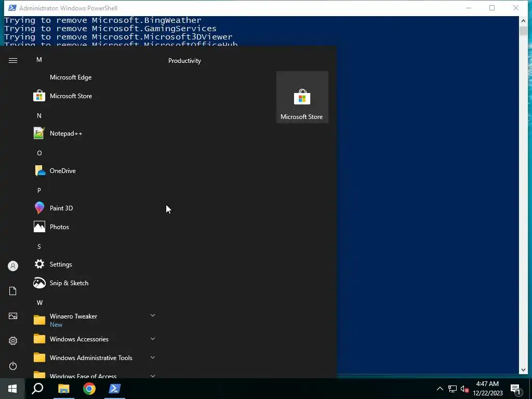This screenshot has height=399, width=532.
Task: Open Settings from the app list
Action: click(94, 264)
